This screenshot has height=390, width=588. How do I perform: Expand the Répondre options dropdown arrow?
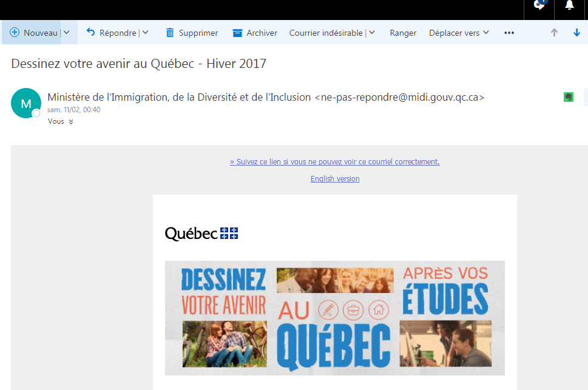click(x=145, y=33)
